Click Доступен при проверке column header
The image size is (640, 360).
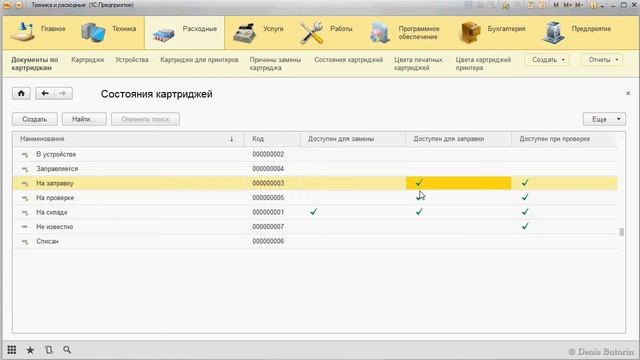pos(564,139)
